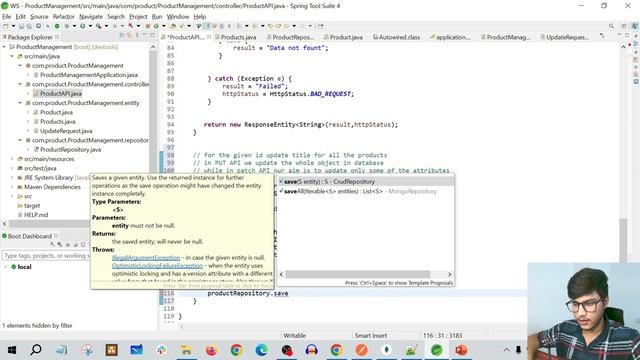Toggle Link with Editor in Package Explorer
Image resolution: width=640 pixels, height=360 pixels.
click(129, 37)
